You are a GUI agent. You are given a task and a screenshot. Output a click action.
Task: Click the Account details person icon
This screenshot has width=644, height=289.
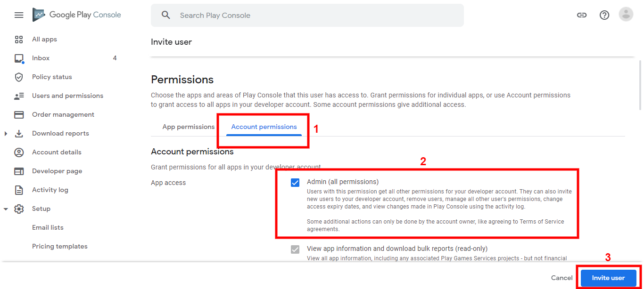pos(19,153)
